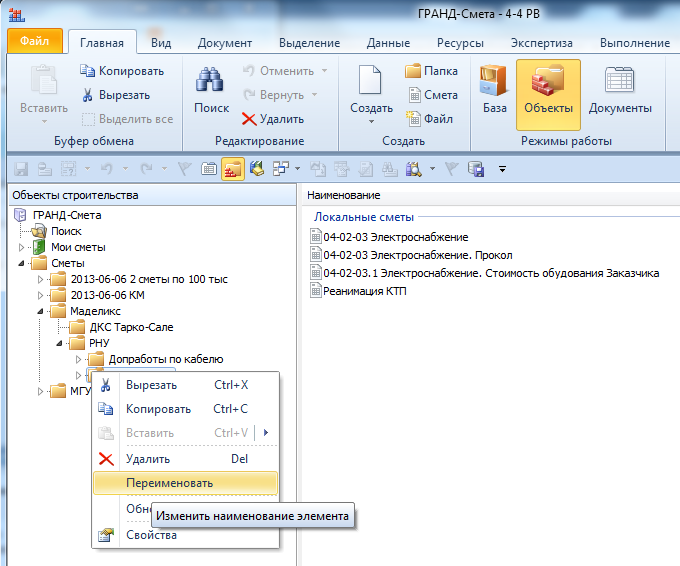Viewport: 680px width, 566px height.
Task: Click the Вернуть redo button in ribbon
Action: 274,95
